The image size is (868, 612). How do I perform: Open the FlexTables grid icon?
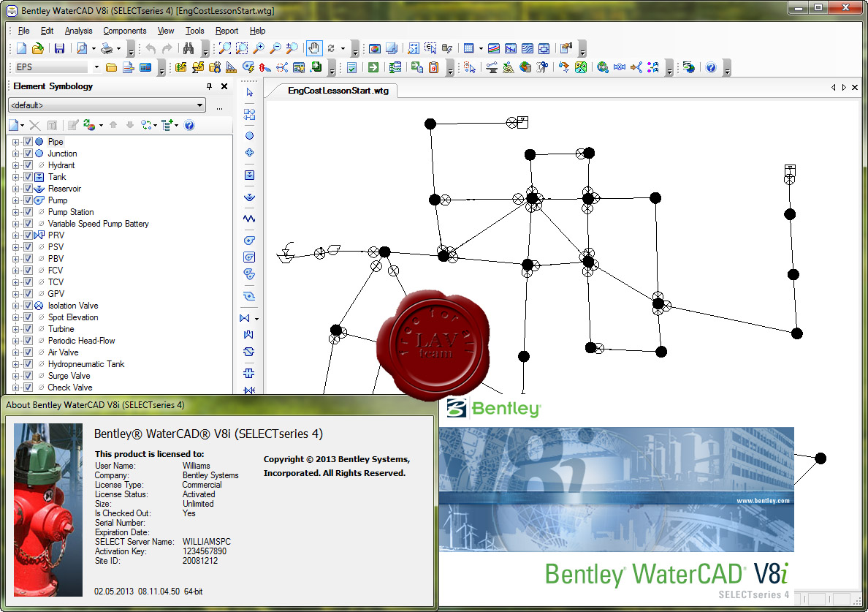(469, 49)
